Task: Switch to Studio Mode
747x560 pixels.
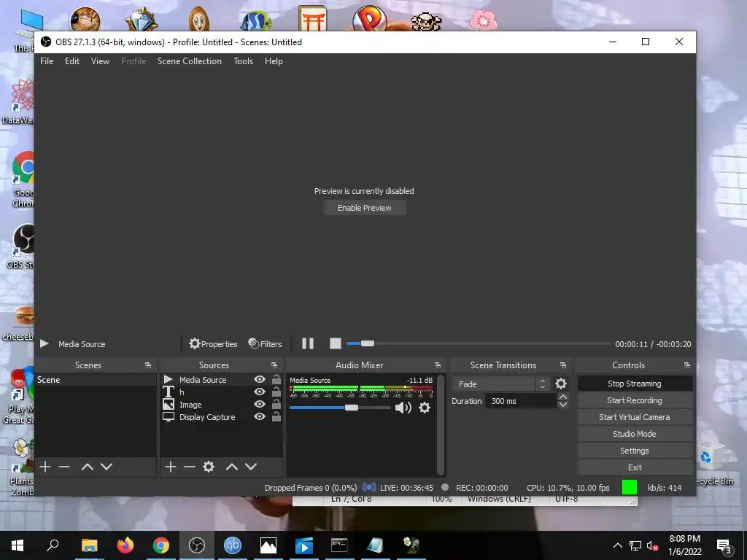Action: click(x=635, y=434)
